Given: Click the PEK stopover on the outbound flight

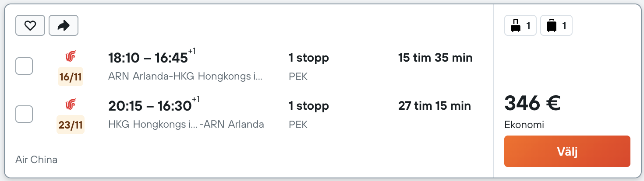Looking at the screenshot, I should click(x=298, y=77).
